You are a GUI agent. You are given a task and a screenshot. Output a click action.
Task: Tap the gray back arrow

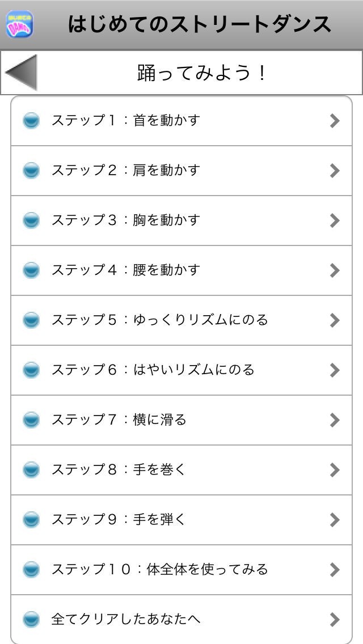click(22, 73)
